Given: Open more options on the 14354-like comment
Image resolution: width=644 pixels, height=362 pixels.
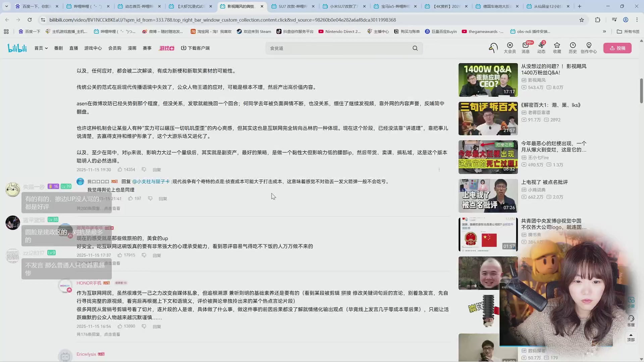Looking at the screenshot, I should 439,169.
